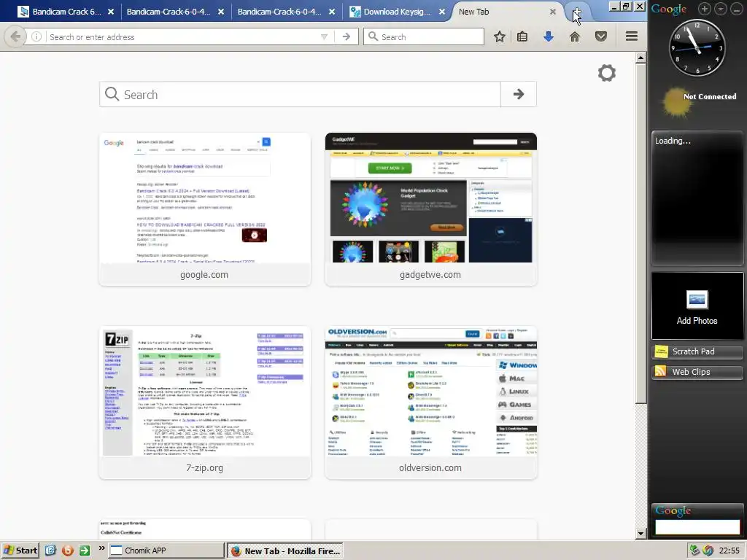Switch to Chomik APP taskbar button
This screenshot has height=560, width=747.
tap(166, 551)
